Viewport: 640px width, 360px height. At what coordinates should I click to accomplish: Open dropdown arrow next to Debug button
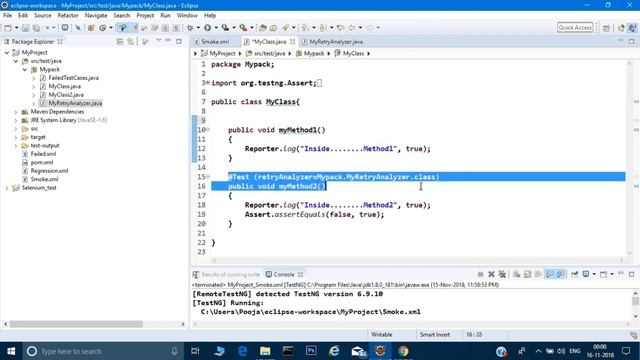point(198,28)
